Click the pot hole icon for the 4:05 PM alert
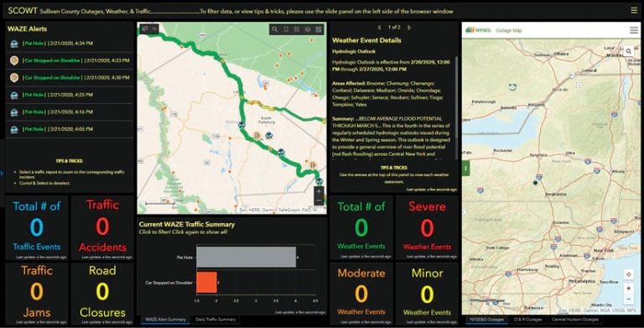The width and height of the screenshot is (644, 328). click(14, 129)
